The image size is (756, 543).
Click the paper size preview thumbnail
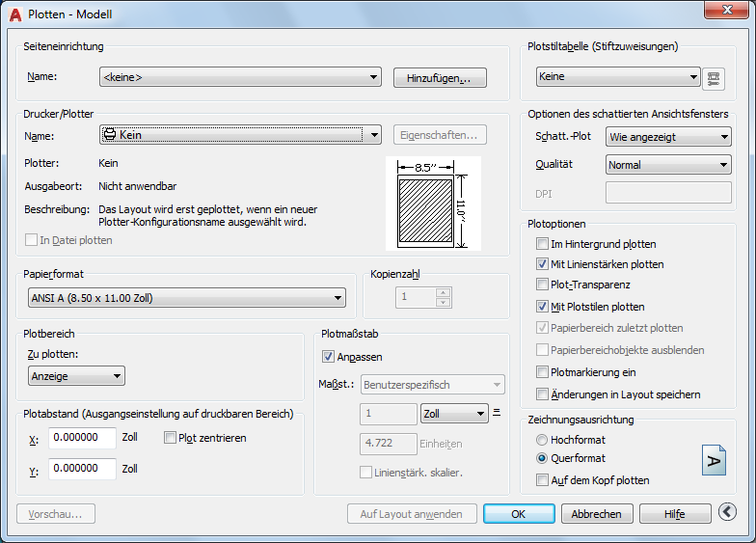[x=433, y=204]
